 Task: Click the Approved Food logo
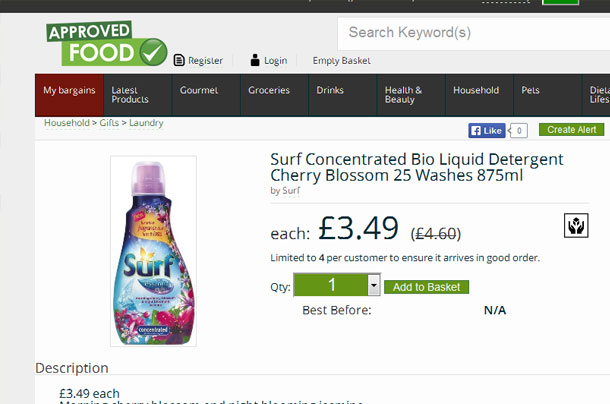(x=107, y=44)
